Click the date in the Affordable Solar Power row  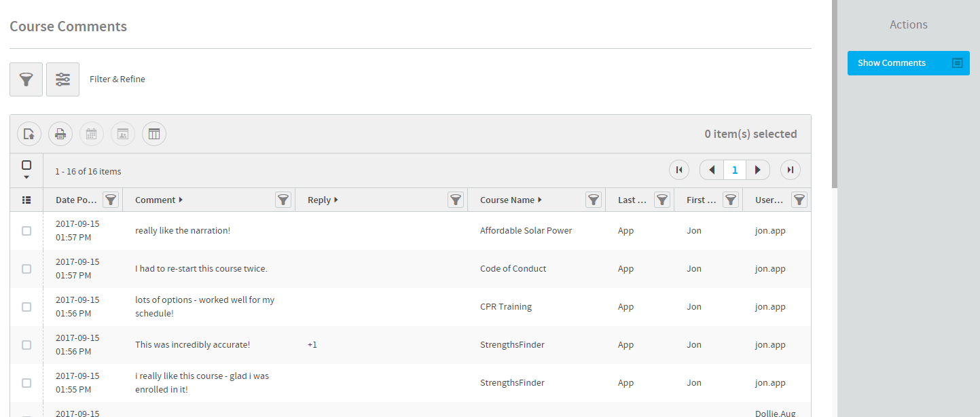77,231
